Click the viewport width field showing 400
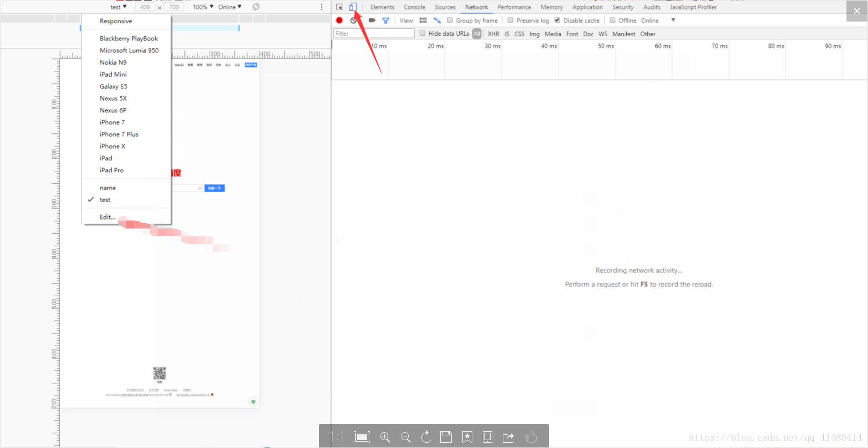868x448 pixels. coord(145,7)
